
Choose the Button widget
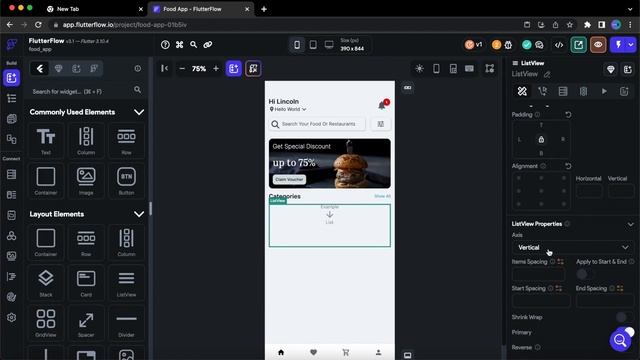click(126, 181)
